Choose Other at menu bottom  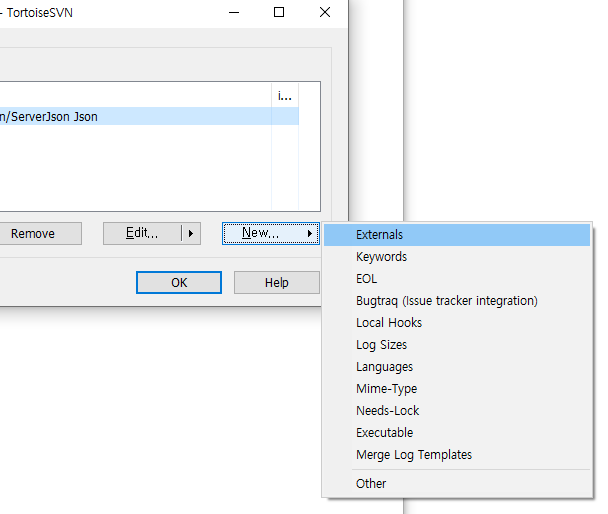coord(457,484)
